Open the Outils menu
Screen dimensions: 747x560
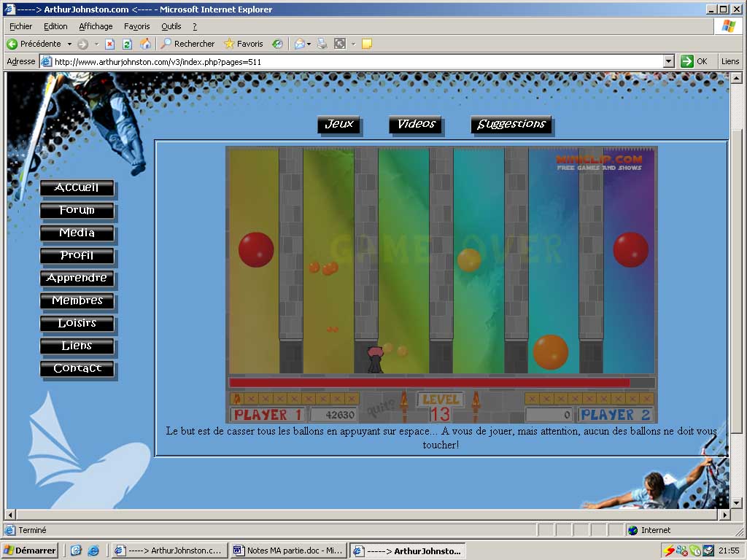171,26
